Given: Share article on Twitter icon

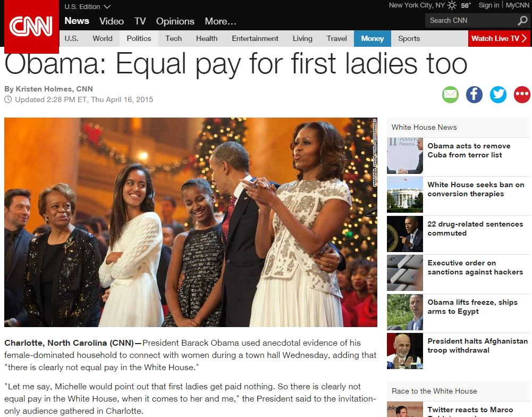Looking at the screenshot, I should pyautogui.click(x=498, y=94).
